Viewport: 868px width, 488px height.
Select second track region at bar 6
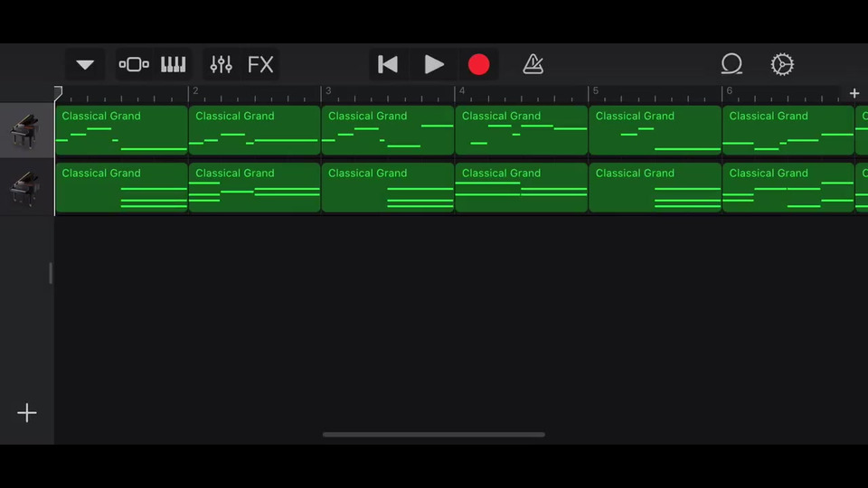(x=788, y=188)
